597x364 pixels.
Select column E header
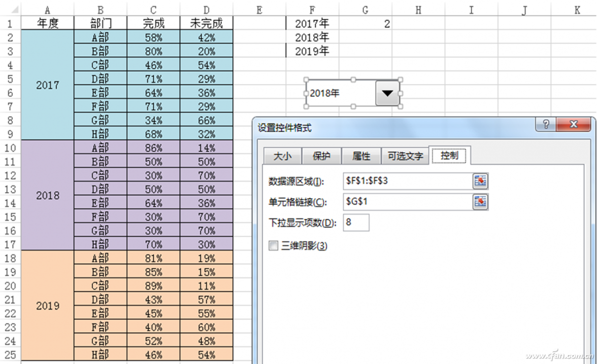tap(259, 10)
